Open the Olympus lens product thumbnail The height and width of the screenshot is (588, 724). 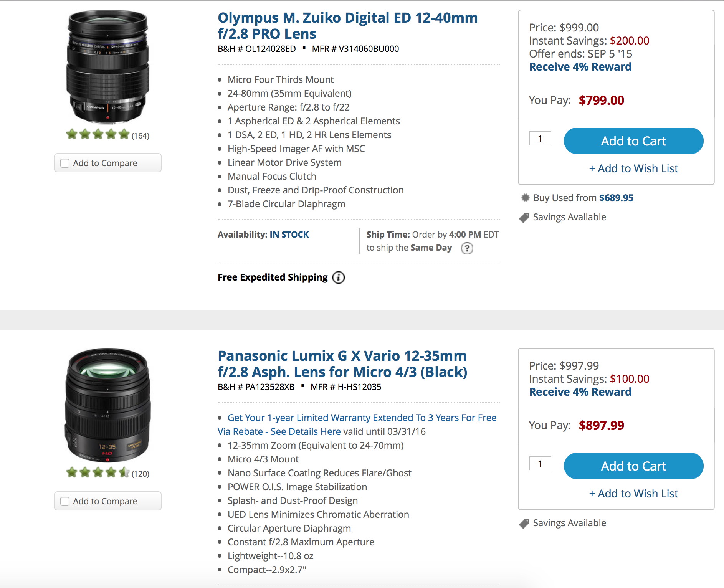click(x=107, y=66)
